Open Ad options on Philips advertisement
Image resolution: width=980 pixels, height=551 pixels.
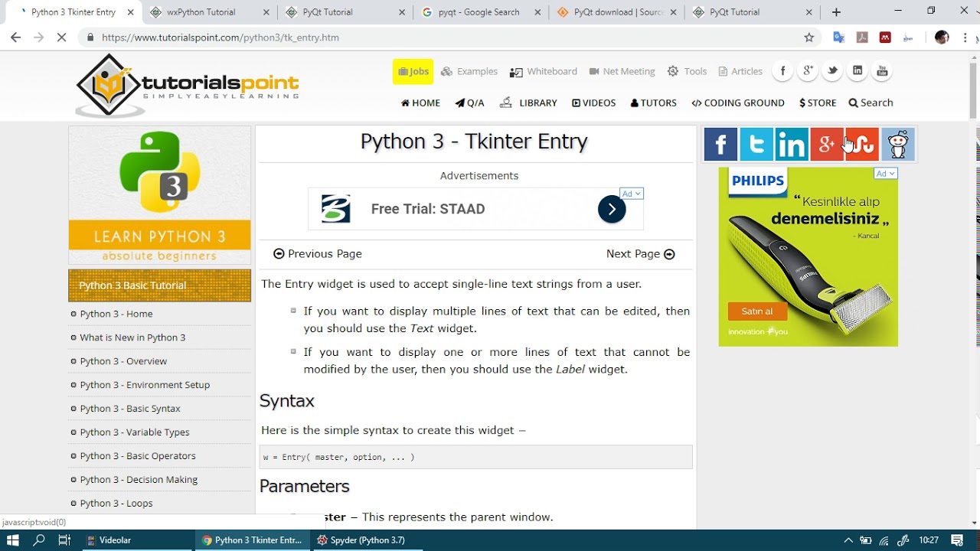click(885, 174)
